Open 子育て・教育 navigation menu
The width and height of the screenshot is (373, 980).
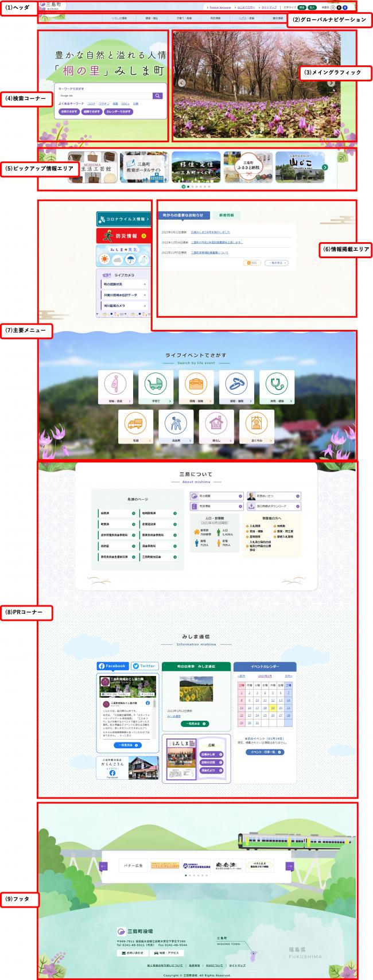click(184, 18)
